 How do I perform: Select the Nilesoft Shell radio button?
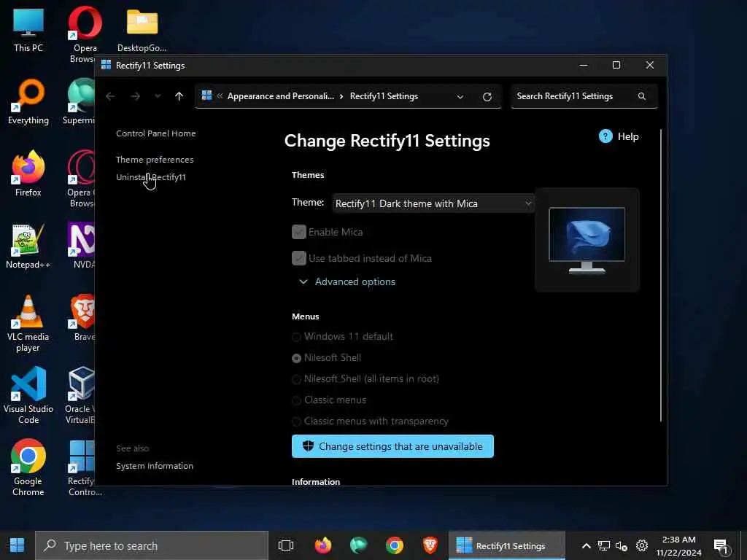click(x=296, y=358)
